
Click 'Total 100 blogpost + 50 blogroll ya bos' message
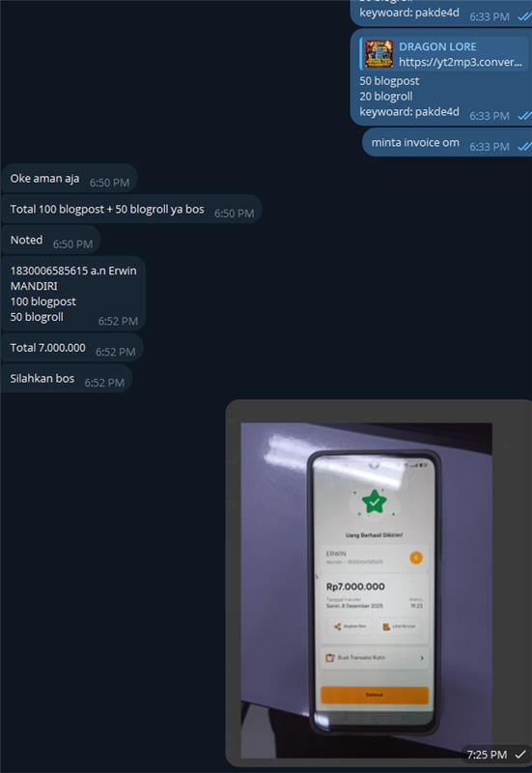(x=131, y=209)
